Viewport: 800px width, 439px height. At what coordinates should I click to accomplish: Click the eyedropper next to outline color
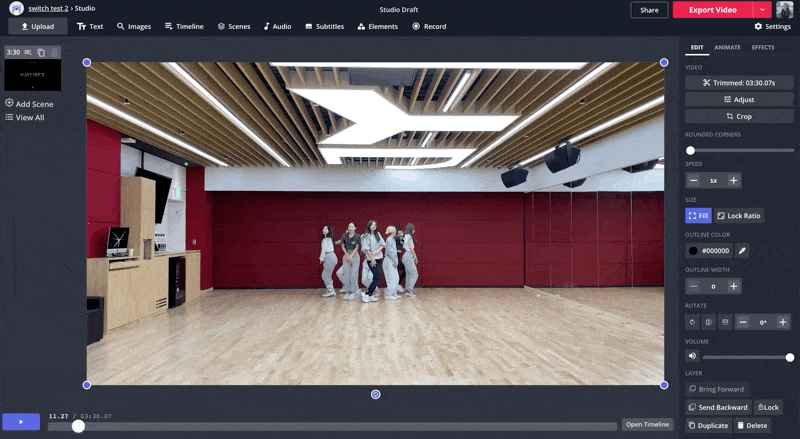coord(742,251)
